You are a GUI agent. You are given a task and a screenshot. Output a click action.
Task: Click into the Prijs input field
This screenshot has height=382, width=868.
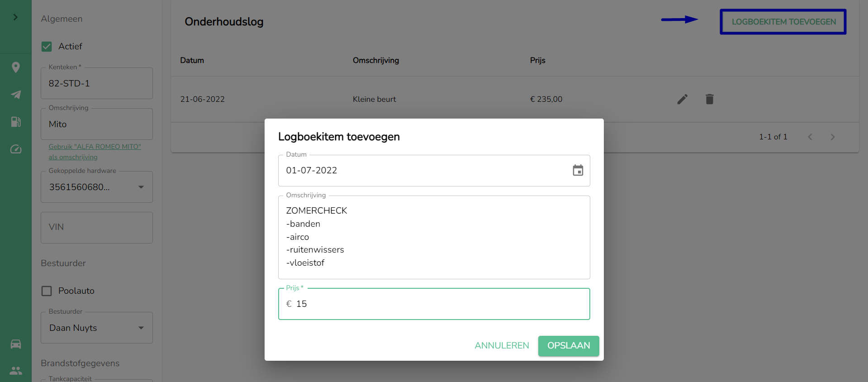(434, 304)
